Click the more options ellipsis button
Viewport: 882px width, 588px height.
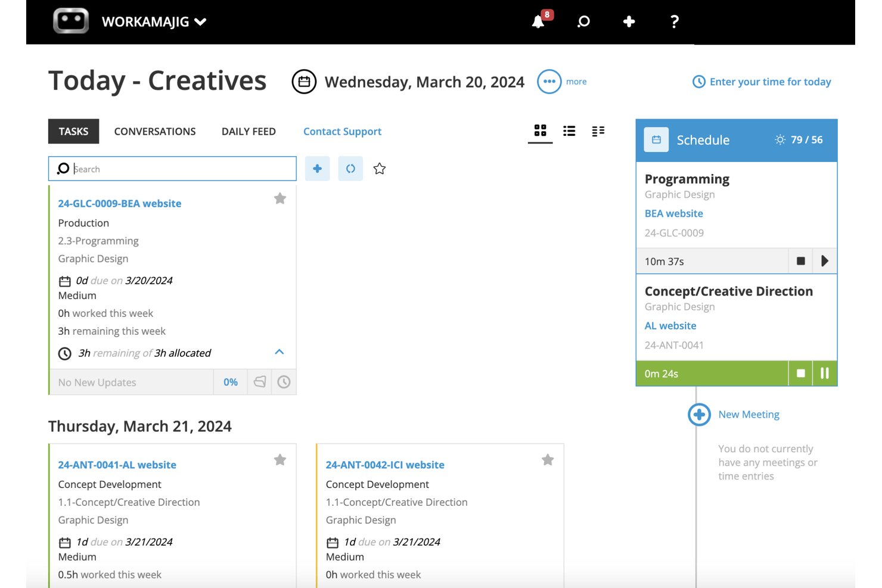click(549, 82)
